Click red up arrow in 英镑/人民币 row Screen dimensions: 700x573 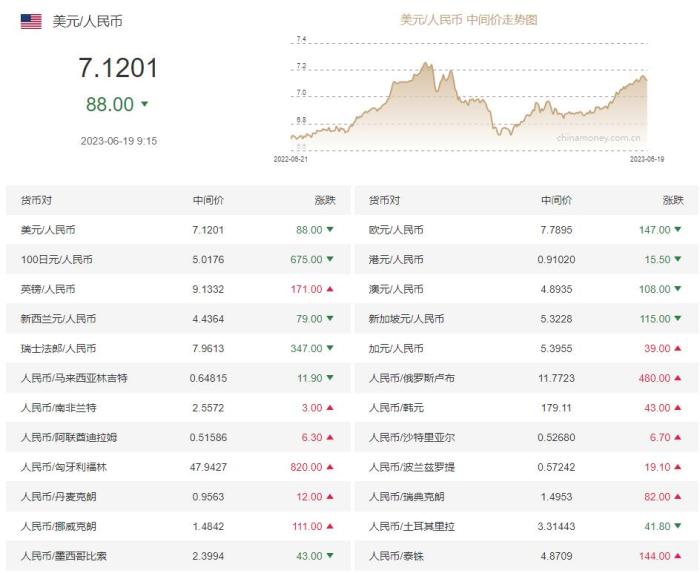(330, 289)
